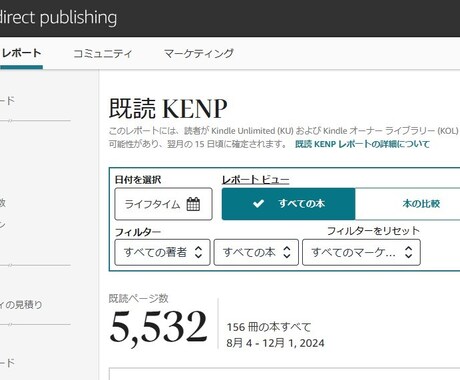Click the sort arrows on the すべての著者 filter
This screenshot has width=460, height=380.
pos(198,252)
